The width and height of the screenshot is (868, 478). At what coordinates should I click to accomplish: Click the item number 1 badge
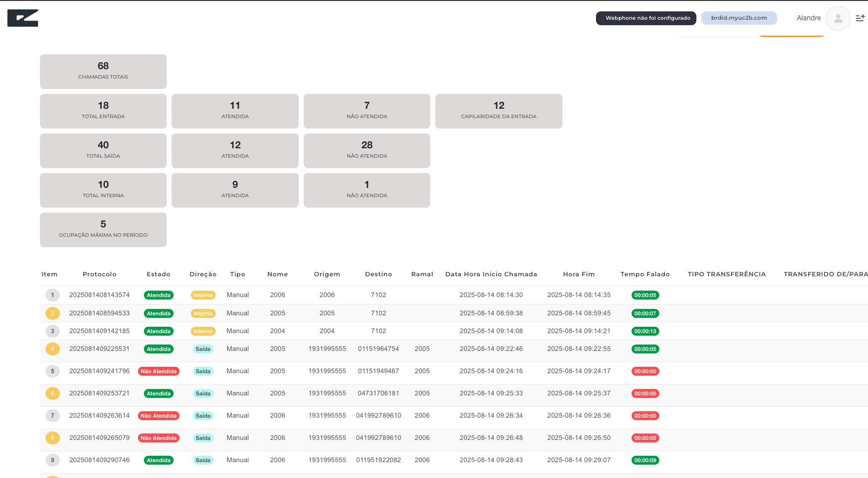tap(52, 295)
